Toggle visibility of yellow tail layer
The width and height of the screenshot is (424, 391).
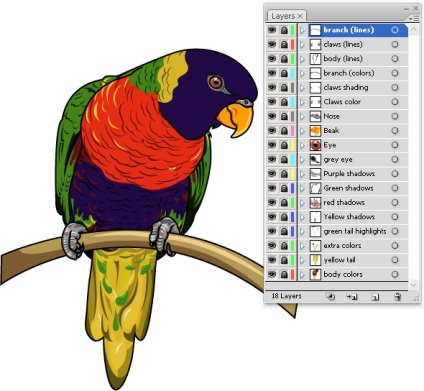coord(272,260)
